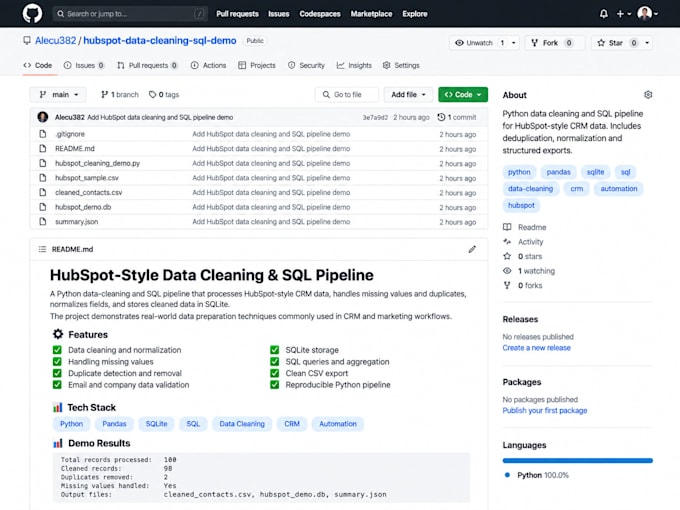Click the eye icon beside 1 watching
Screen dimensions: 680x510
click(507, 271)
